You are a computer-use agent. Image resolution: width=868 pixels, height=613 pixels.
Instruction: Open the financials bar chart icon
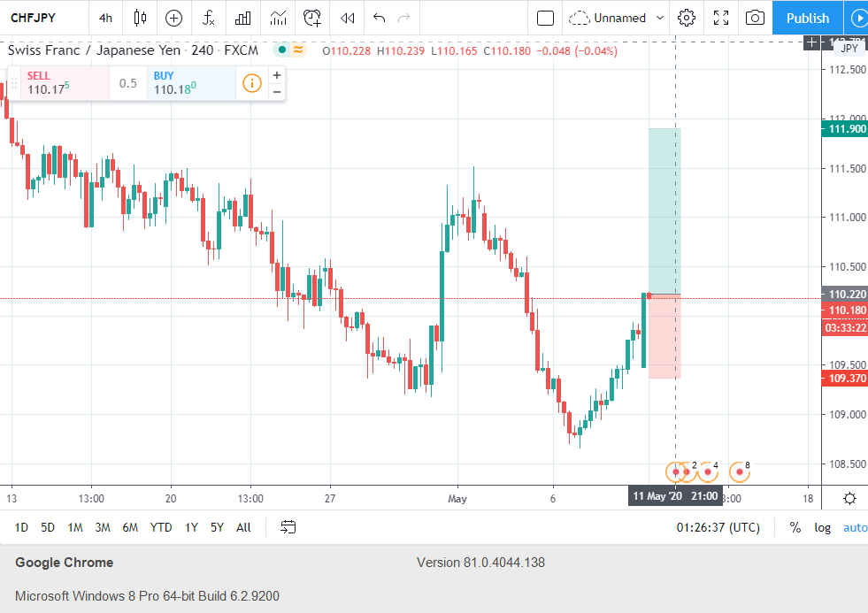[242, 18]
